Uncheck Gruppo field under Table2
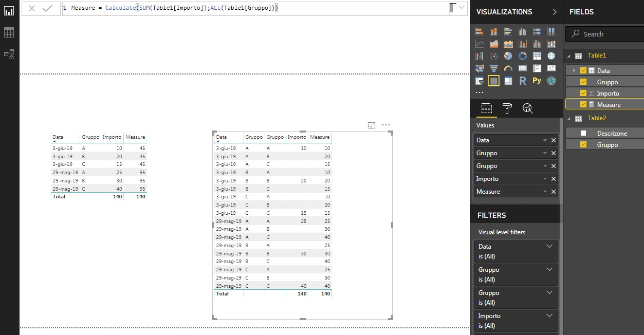The height and width of the screenshot is (335, 644). tap(583, 144)
